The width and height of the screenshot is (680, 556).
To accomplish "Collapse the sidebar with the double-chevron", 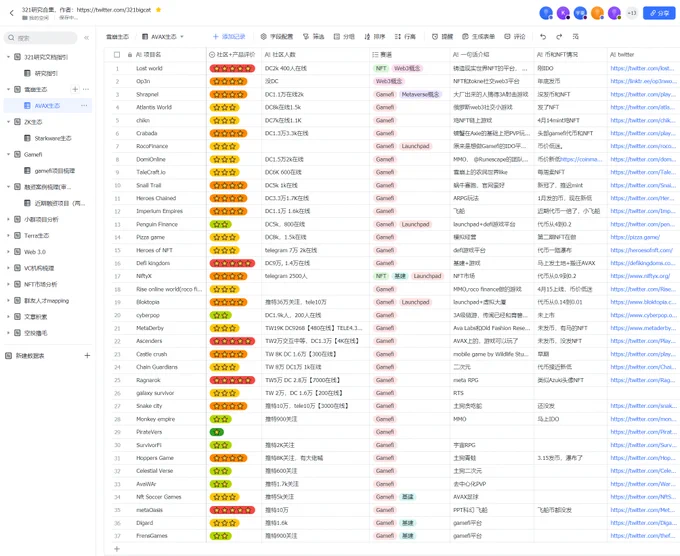I will (x=86, y=38).
